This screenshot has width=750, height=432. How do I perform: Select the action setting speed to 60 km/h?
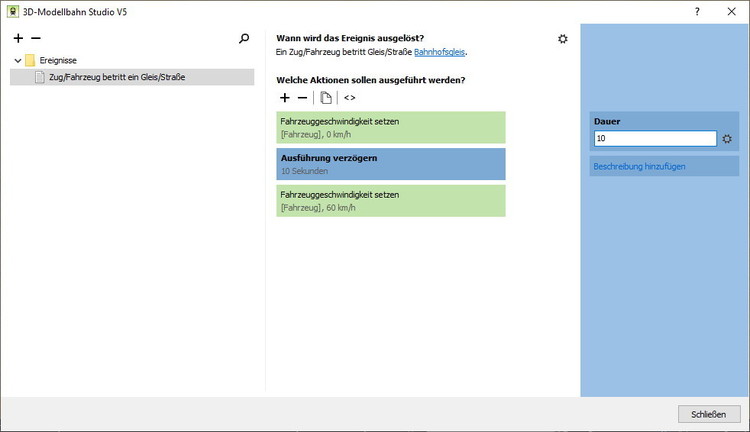tap(391, 201)
